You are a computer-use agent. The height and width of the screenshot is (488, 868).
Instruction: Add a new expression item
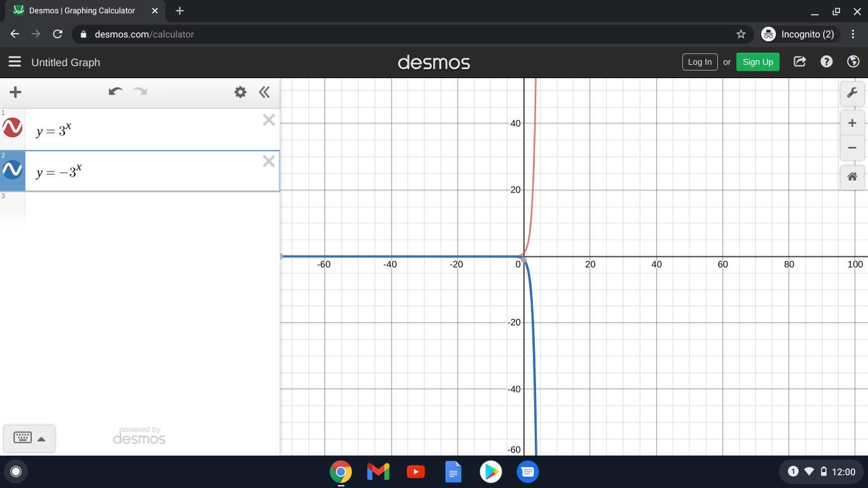pos(15,92)
